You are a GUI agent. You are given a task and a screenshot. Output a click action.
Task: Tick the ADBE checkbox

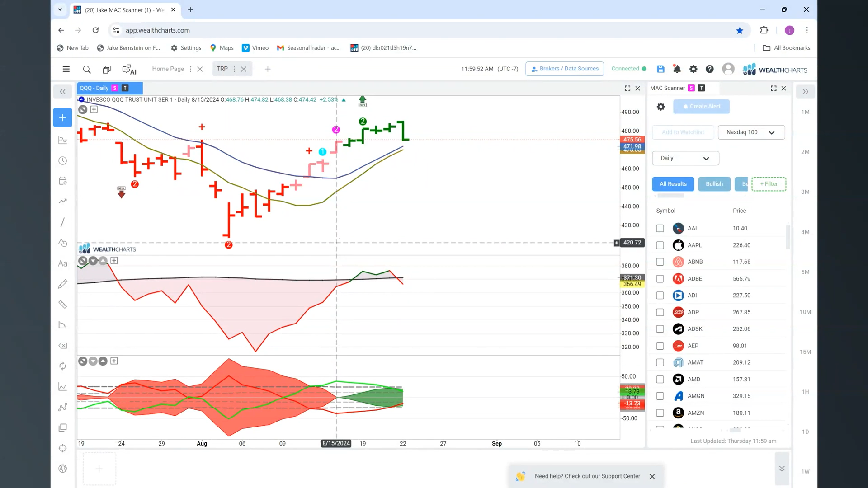click(x=660, y=279)
